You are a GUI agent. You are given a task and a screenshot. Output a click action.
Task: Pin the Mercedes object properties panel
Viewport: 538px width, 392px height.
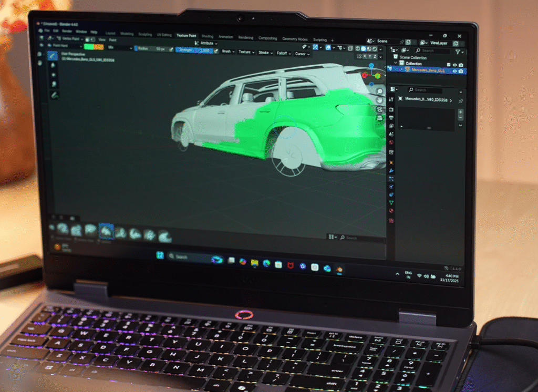coord(461,100)
